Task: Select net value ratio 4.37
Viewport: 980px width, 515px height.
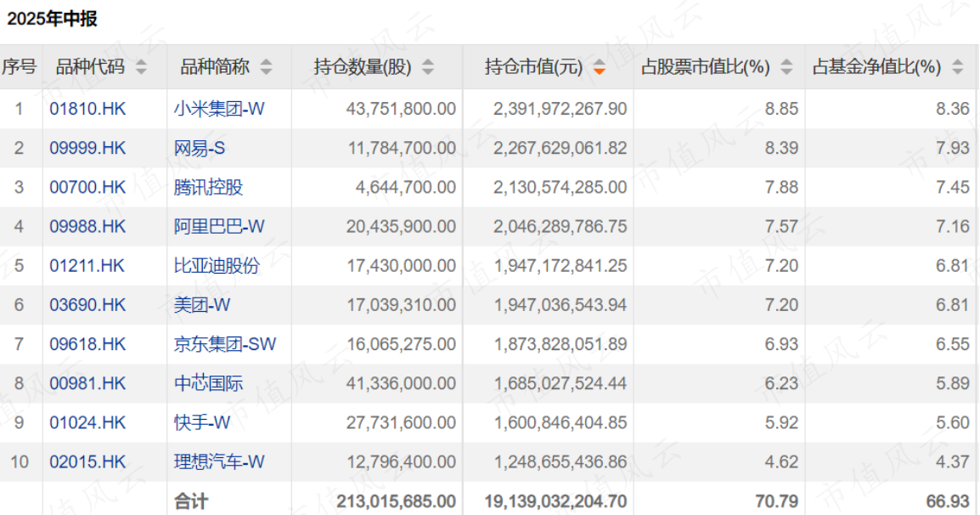Action: (x=953, y=461)
